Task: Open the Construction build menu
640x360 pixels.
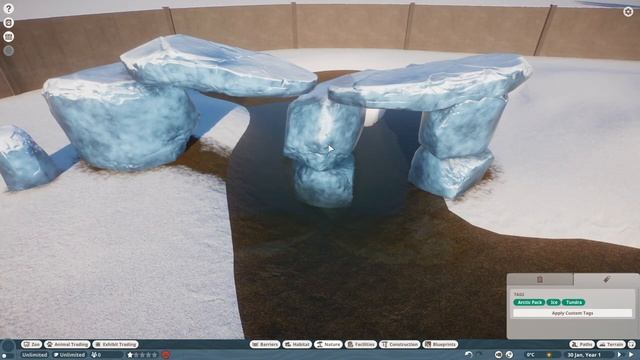Action: [x=400, y=344]
